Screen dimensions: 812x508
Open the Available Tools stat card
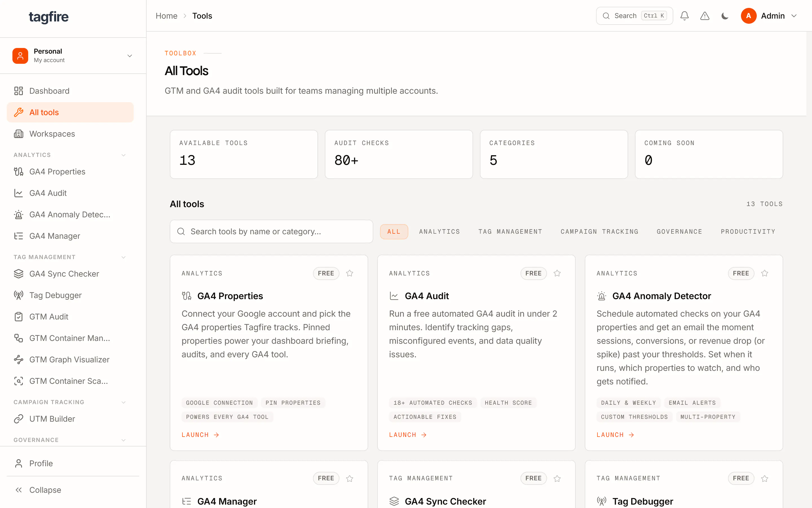pyautogui.click(x=244, y=154)
